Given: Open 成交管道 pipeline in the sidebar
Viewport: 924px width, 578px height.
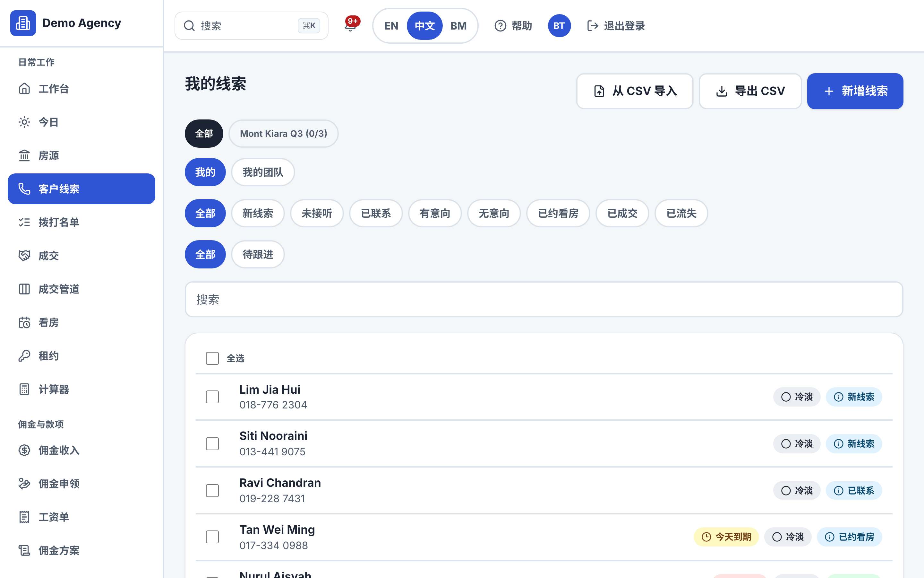Looking at the screenshot, I should pos(81,289).
